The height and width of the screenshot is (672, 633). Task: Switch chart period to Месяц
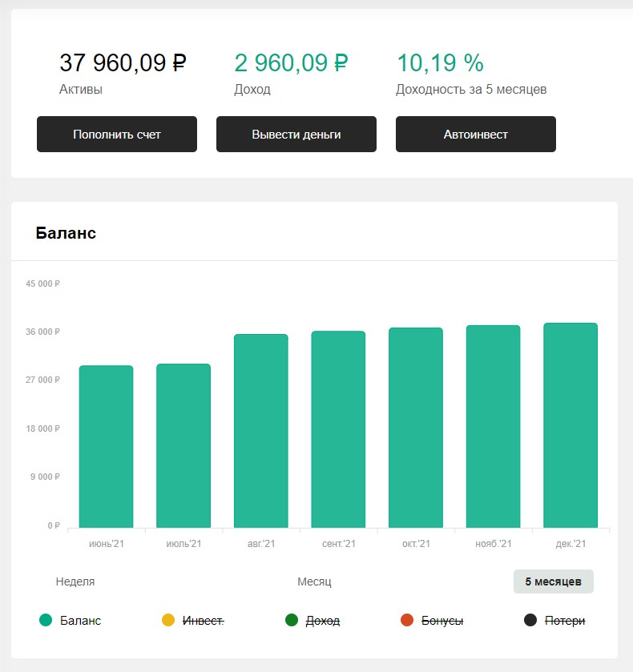click(x=314, y=581)
